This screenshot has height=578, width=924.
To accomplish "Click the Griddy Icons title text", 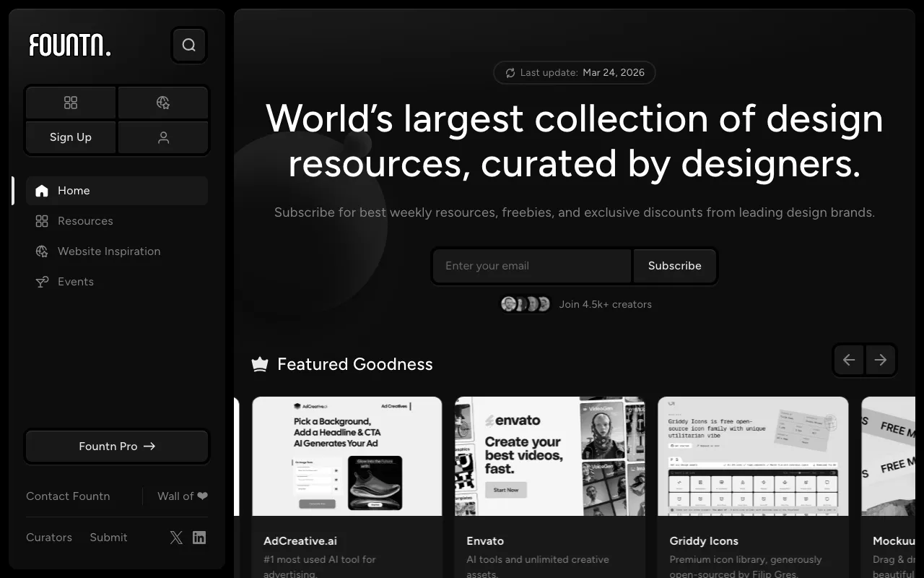I will (704, 541).
